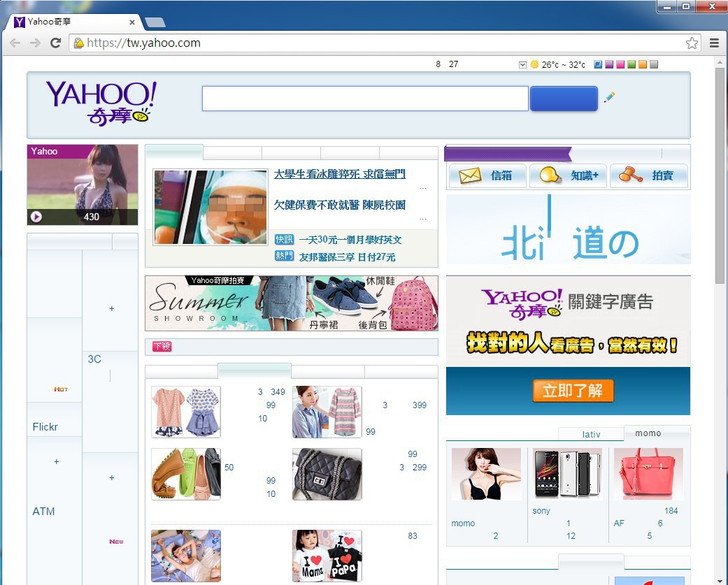
Task: Open link 友邦醫保三享 日付27元
Action: point(348,257)
